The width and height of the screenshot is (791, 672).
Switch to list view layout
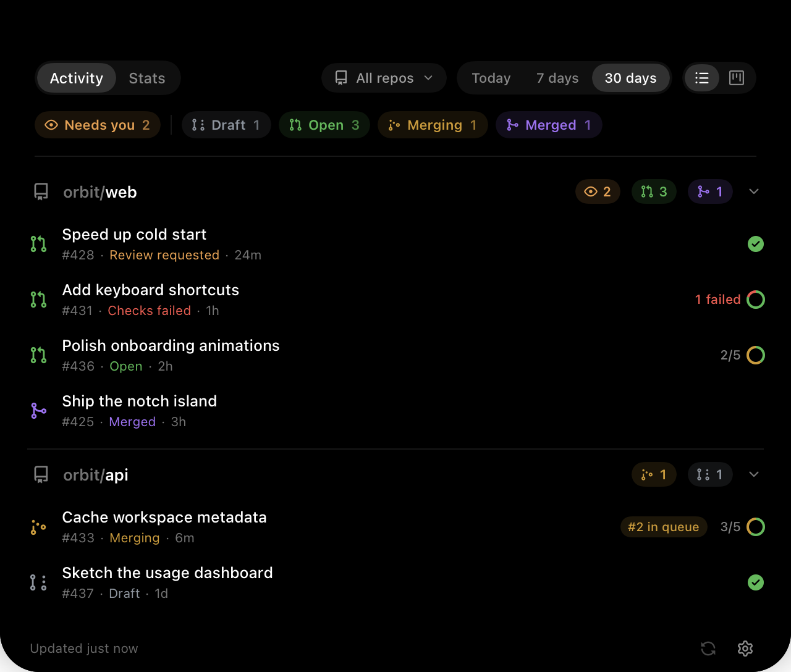pyautogui.click(x=702, y=78)
